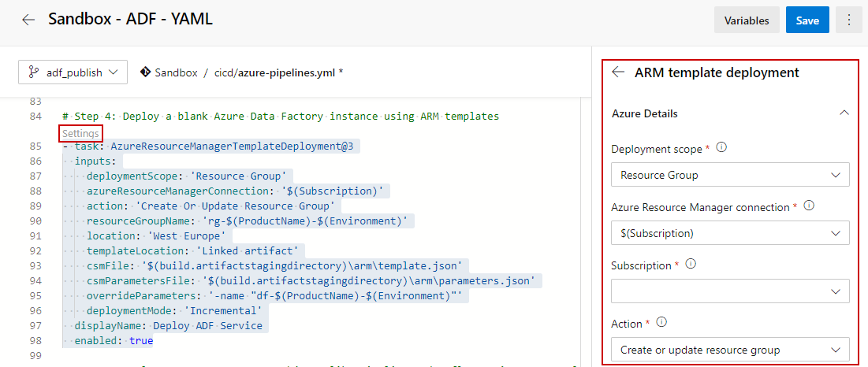Open the Action dropdown
Screen dimensions: 868x367
click(730, 350)
